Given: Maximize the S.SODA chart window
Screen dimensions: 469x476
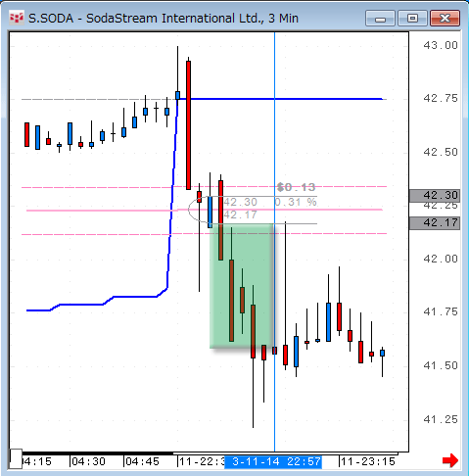Looking at the screenshot, I should (x=412, y=18).
